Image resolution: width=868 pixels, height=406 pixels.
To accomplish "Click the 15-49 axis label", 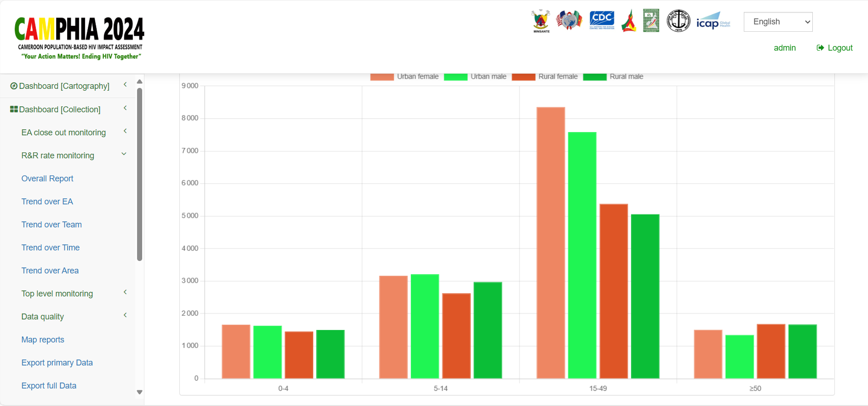I will point(598,389).
